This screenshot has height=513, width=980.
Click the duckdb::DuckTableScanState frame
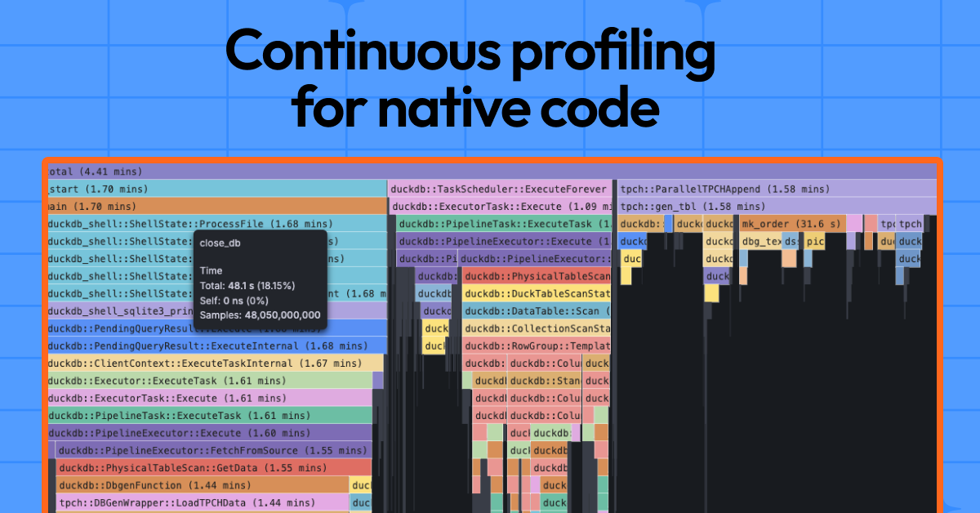tap(536, 293)
